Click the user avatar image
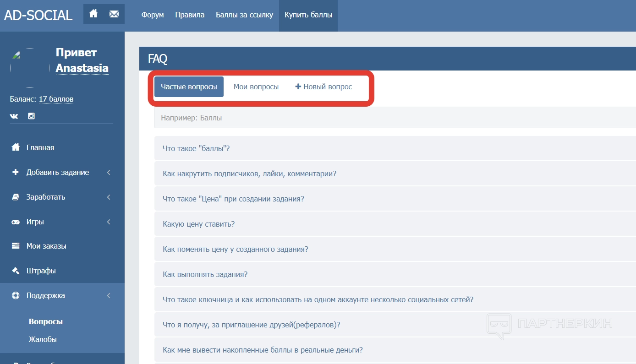Image resolution: width=636 pixels, height=364 pixels. 30,68
